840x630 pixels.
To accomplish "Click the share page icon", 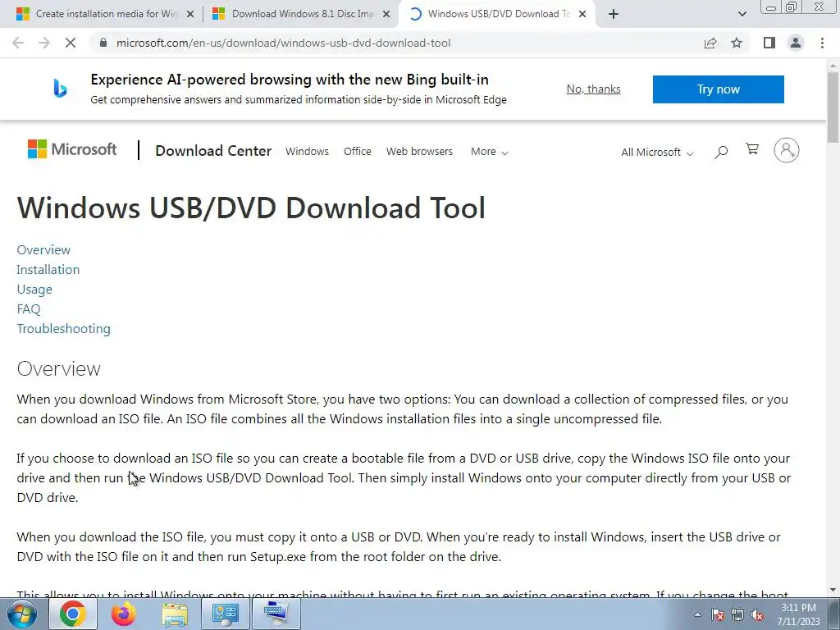I will 710,43.
